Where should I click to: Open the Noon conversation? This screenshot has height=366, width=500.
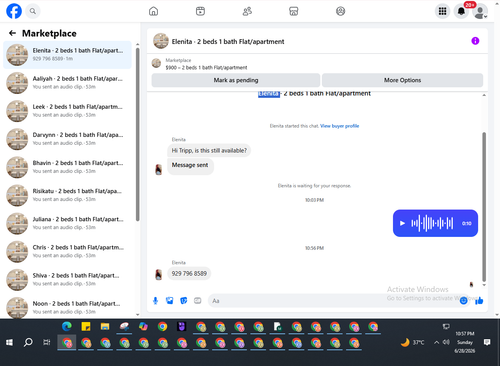[x=67, y=307]
